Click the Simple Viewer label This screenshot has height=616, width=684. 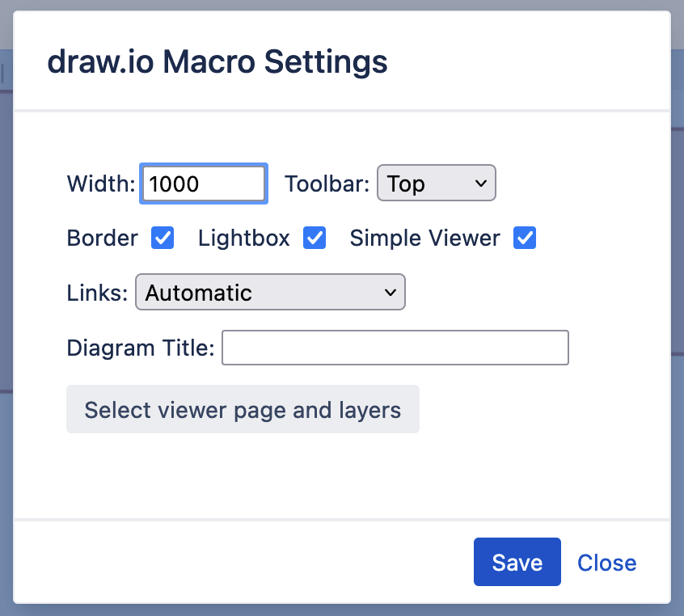click(424, 238)
